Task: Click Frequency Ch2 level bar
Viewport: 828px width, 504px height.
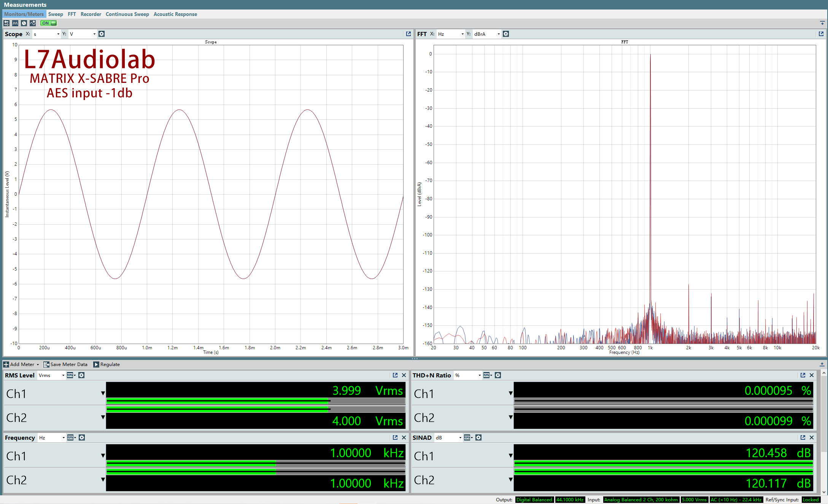Action: click(256, 472)
